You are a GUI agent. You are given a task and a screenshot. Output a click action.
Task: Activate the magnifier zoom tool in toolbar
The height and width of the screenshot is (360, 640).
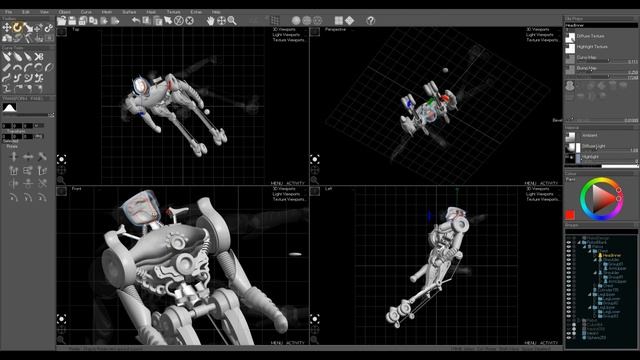(x=232, y=20)
